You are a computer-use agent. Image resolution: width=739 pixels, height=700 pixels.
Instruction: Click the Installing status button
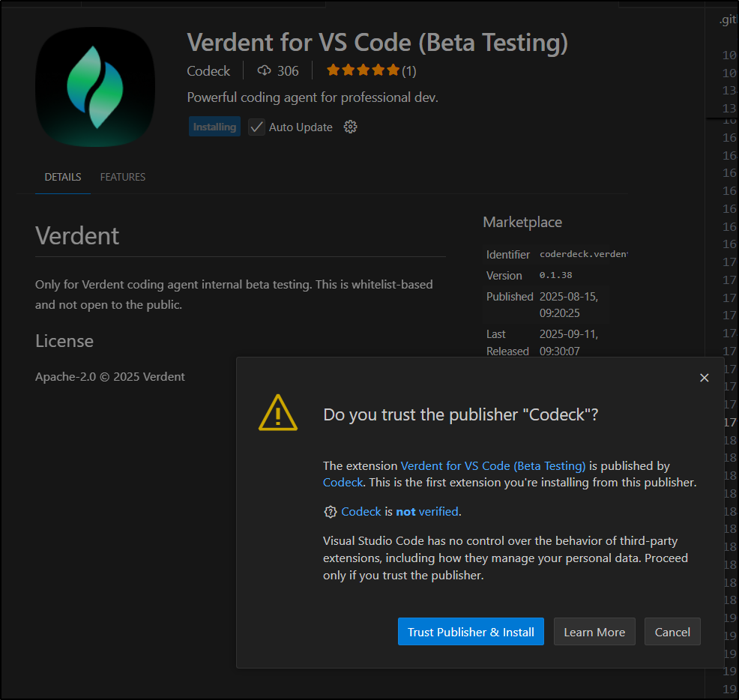(x=214, y=127)
